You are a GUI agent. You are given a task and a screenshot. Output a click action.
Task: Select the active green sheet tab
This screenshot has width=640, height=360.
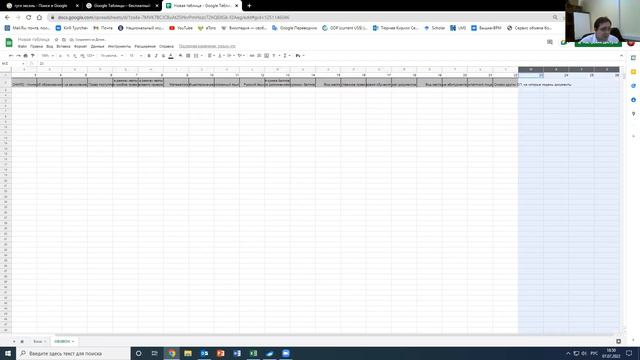pyautogui.click(x=64, y=341)
